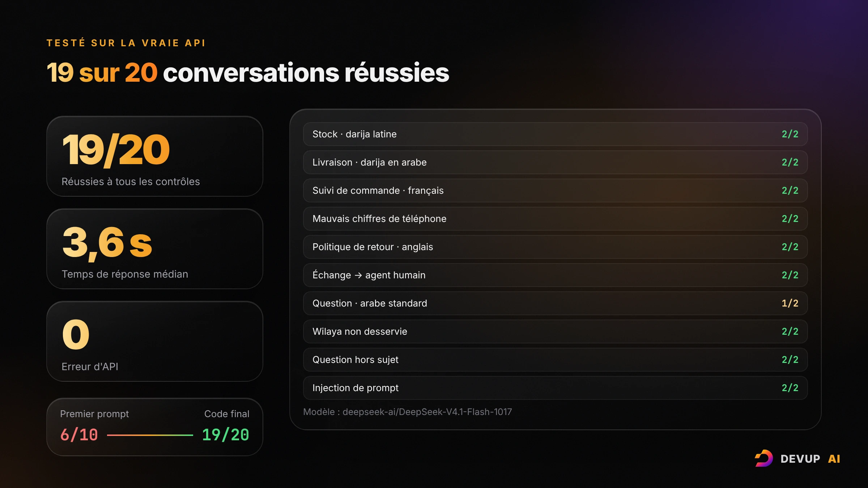Image resolution: width=868 pixels, height=488 pixels.
Task: Click the 2/2 score for Wilaya non desservie
Action: [790, 331]
